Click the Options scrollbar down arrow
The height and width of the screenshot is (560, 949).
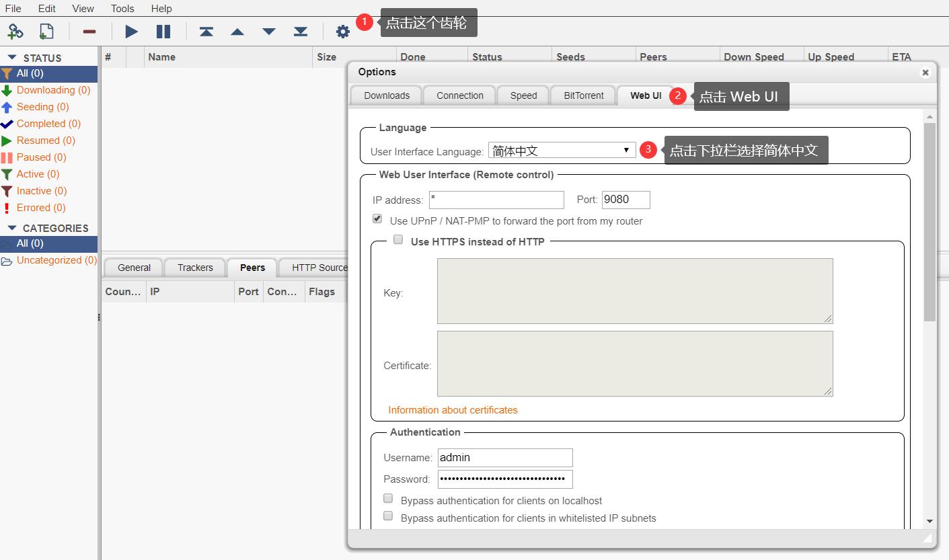pos(930,521)
